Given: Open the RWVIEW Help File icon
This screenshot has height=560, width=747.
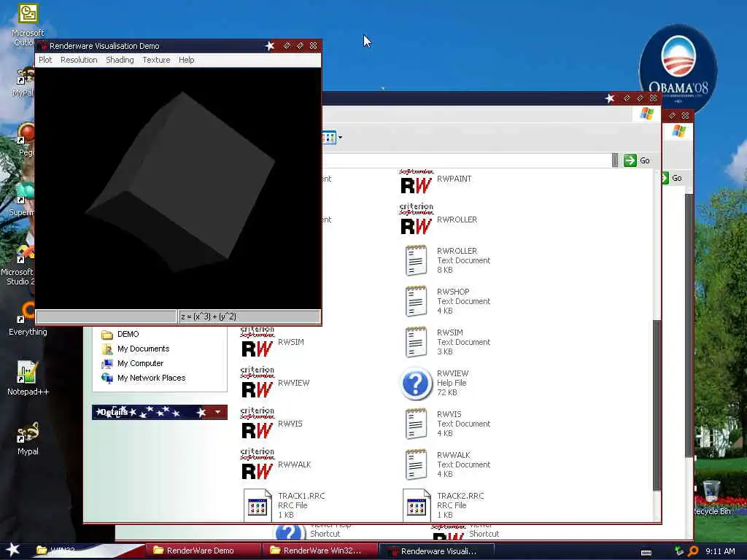Looking at the screenshot, I should [x=416, y=383].
